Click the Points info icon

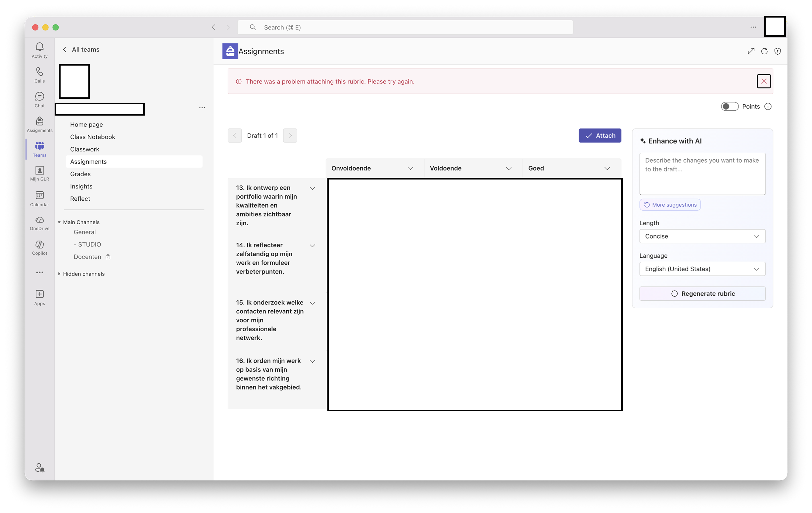(x=768, y=107)
